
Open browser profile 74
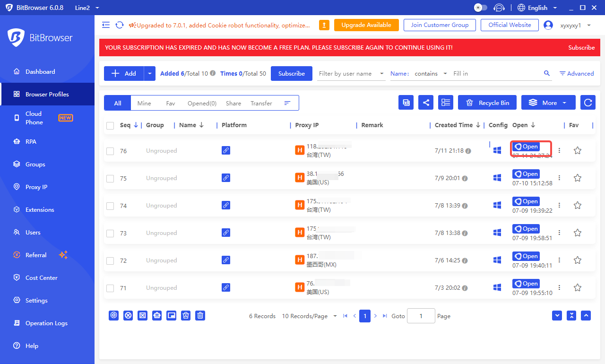[x=526, y=201]
